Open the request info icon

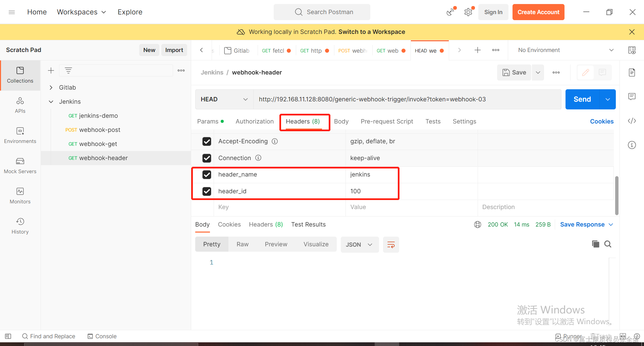point(632,145)
